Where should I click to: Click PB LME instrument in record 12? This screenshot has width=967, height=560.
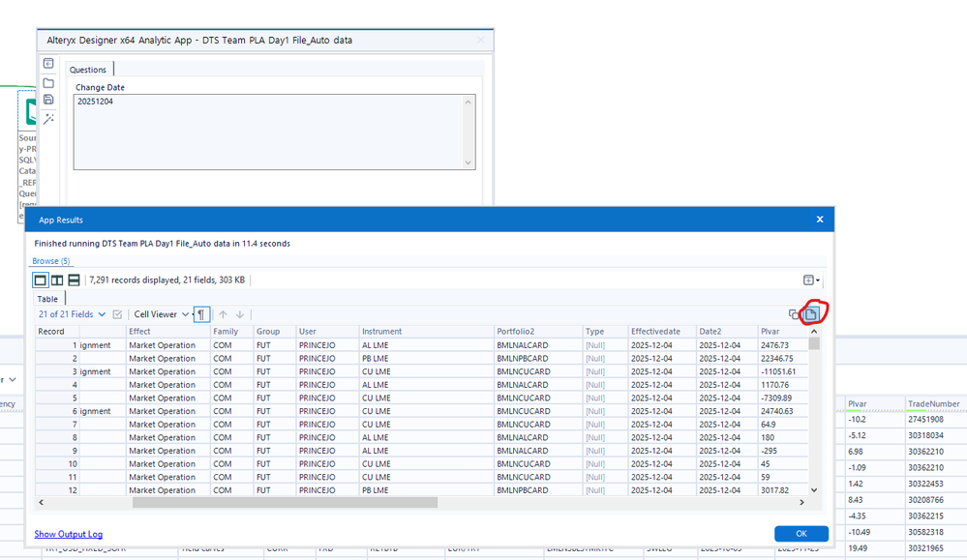tap(375, 490)
